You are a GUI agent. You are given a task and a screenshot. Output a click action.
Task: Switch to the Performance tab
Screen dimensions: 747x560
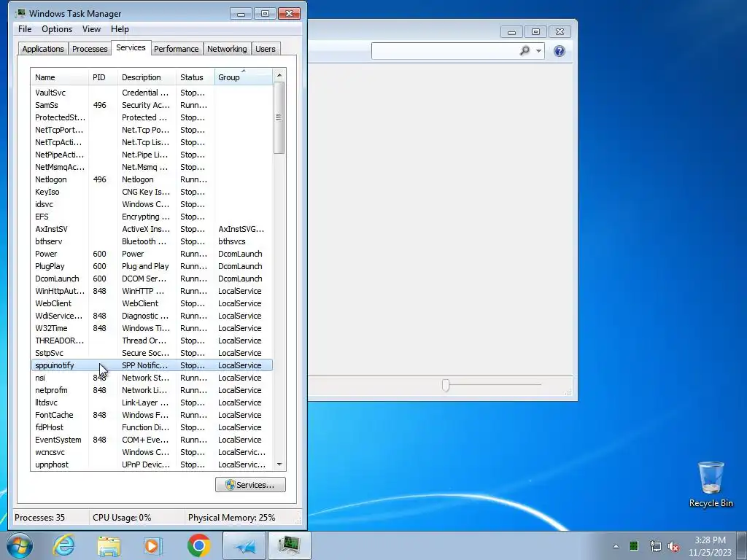[177, 49]
